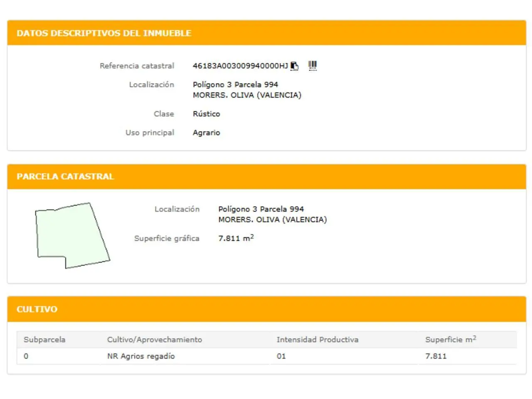Click the subparcela cell '0'
The height and width of the screenshot is (399, 532).
[x=26, y=356]
